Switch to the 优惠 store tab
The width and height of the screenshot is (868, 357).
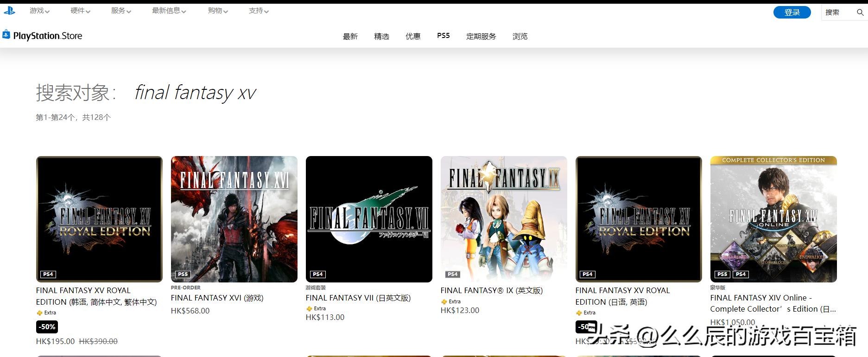(x=413, y=36)
